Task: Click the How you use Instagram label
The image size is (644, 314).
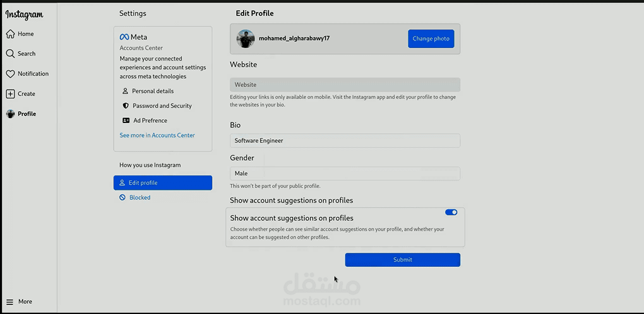Action: pos(150,165)
